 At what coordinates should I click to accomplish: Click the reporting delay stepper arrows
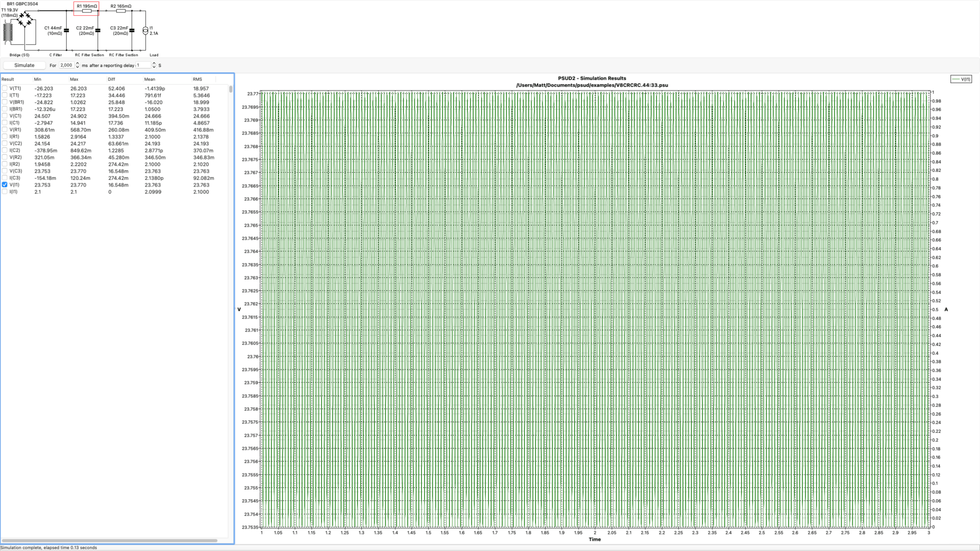(x=154, y=65)
